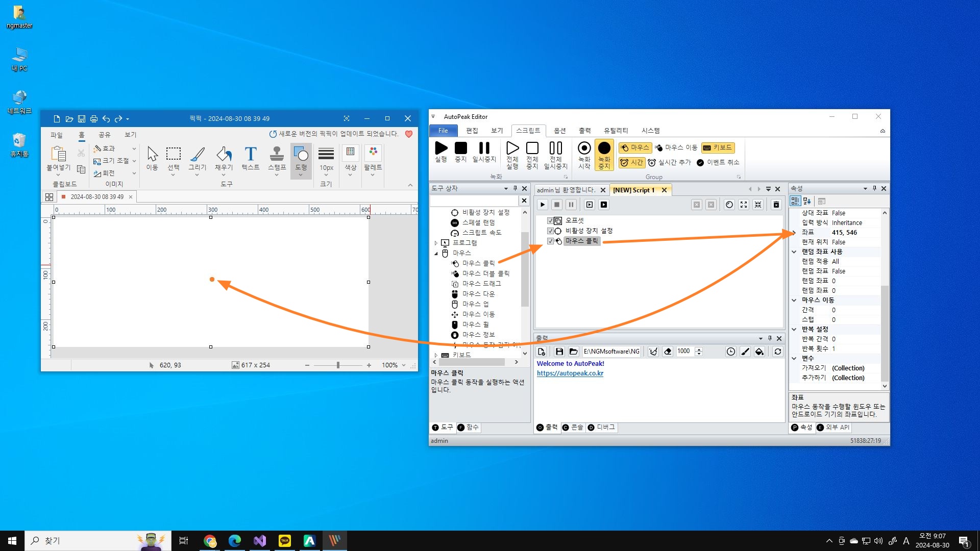Open the 유틸리티 ribbon tab
This screenshot has height=551, width=980.
click(x=616, y=131)
